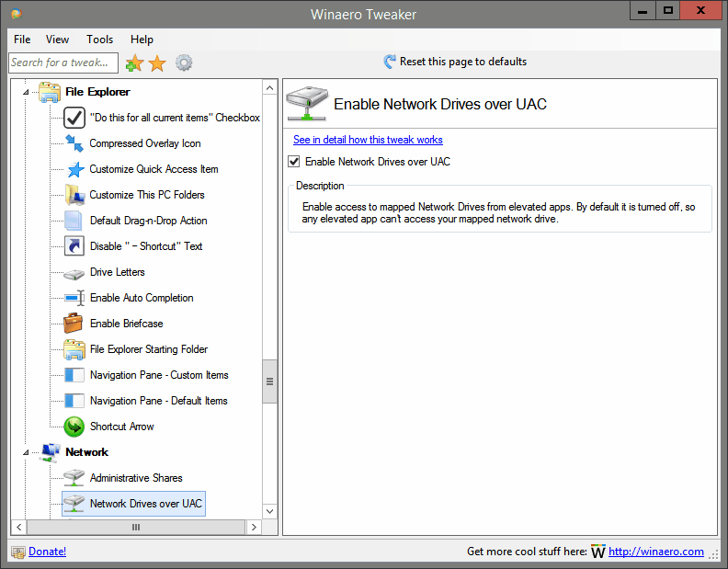Image resolution: width=728 pixels, height=569 pixels.
Task: Select 'Compressed Overlay Icon' tree item text
Action: (145, 143)
